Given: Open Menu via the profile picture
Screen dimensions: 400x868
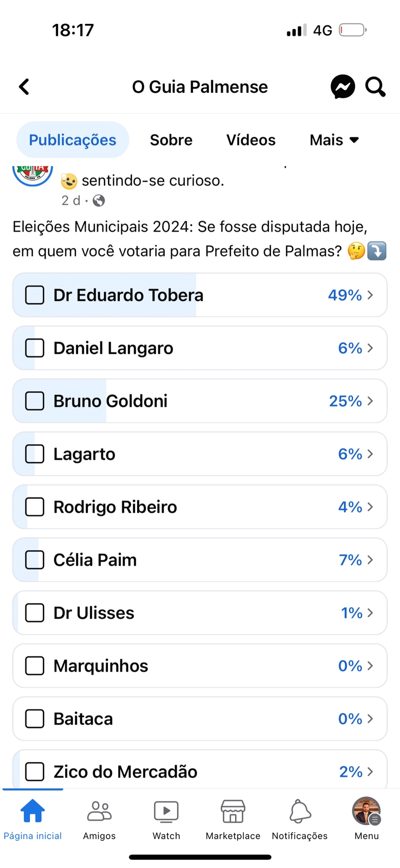Looking at the screenshot, I should [366, 811].
